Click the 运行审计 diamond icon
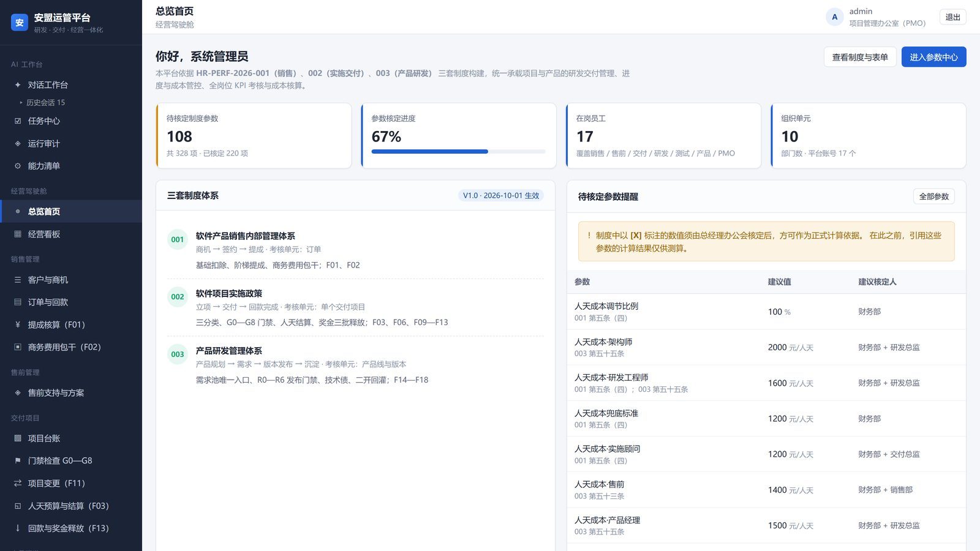The height and width of the screenshot is (551, 980). pyautogui.click(x=18, y=144)
